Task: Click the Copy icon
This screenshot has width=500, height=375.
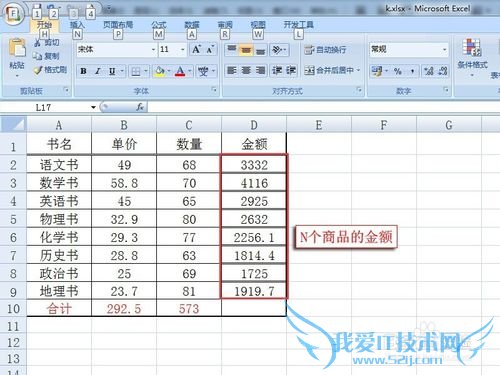Action: tap(37, 56)
